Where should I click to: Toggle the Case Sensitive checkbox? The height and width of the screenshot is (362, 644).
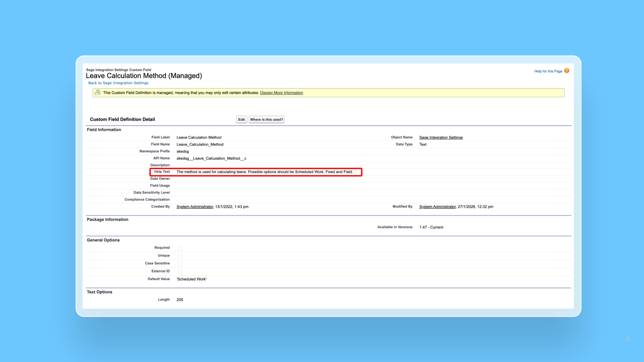[x=180, y=264]
